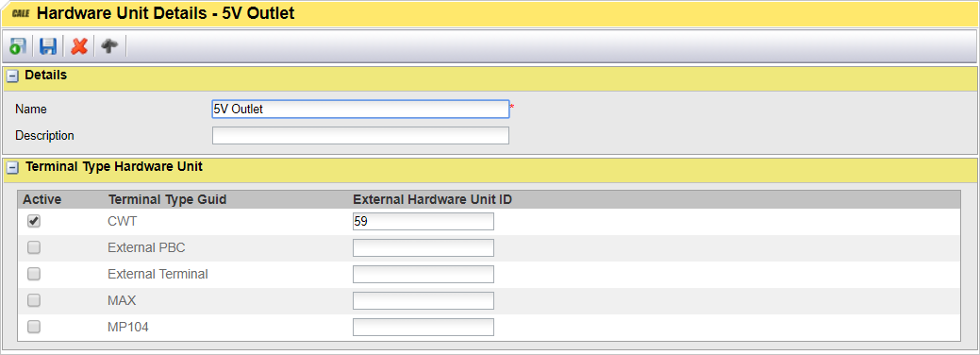This screenshot has width=980, height=355.
Task: Save with the blue floppy disk icon
Action: 48,46
